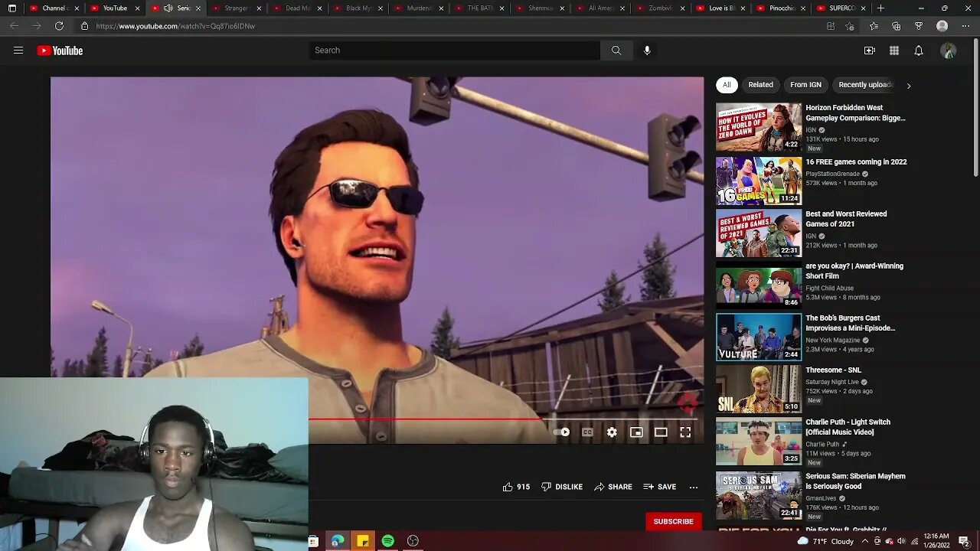Select the From IGN filter chip

click(805, 85)
